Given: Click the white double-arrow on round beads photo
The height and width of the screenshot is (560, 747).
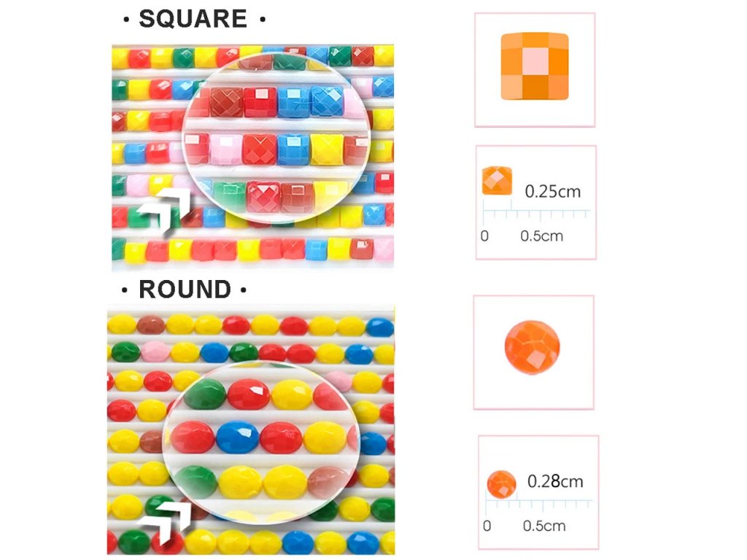Looking at the screenshot, I should [x=164, y=522].
